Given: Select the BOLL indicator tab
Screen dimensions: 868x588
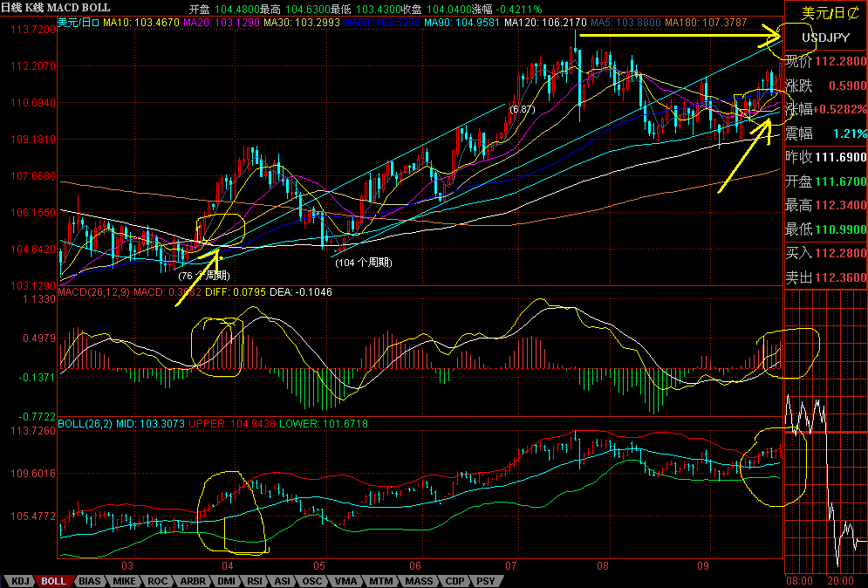Looking at the screenshot, I should 54,581.
